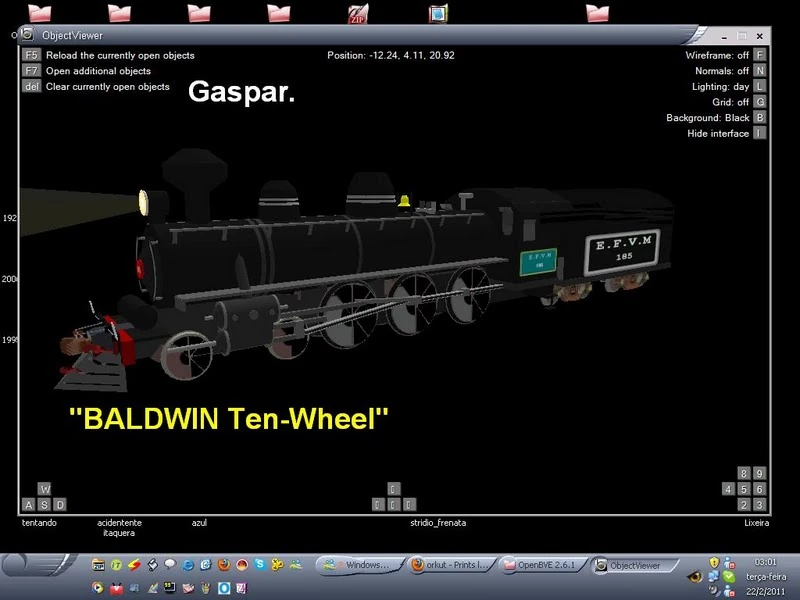Click the numpad 5 key icon
Image resolution: width=800 pixels, height=600 pixels.
744,489
